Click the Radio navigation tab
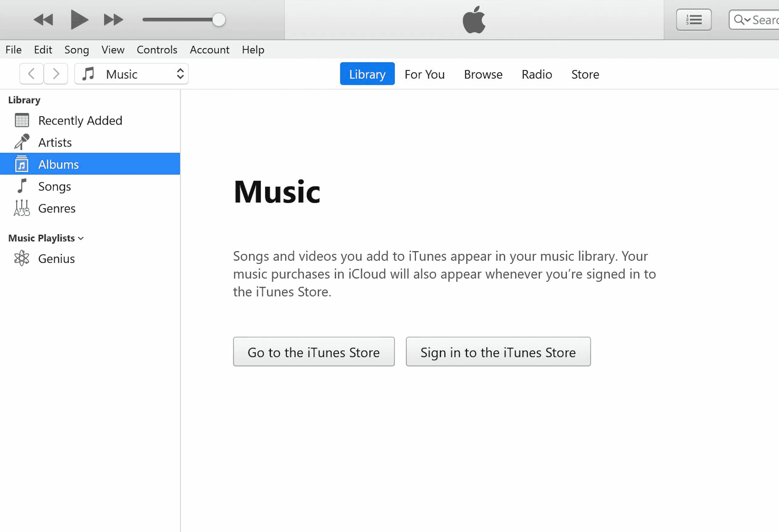The image size is (779, 532). click(x=536, y=74)
